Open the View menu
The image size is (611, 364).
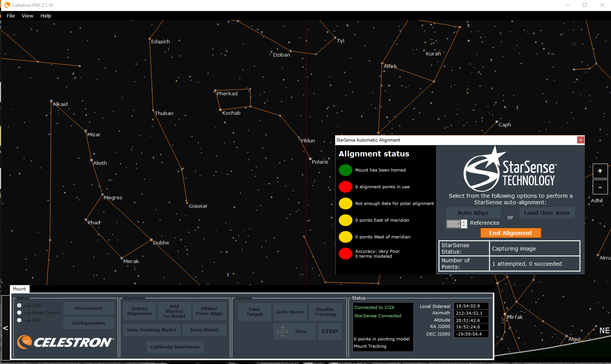(x=27, y=16)
